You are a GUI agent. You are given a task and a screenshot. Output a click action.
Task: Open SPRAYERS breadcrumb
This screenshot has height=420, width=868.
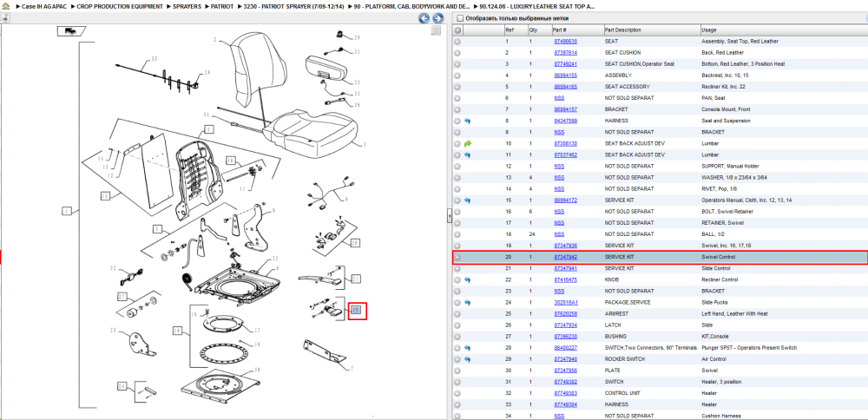point(187,7)
